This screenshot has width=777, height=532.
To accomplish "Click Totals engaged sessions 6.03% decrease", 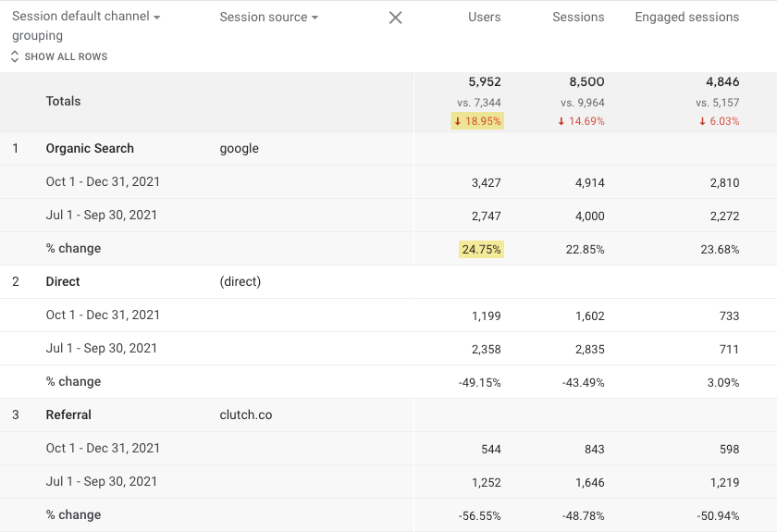I will pos(719,121).
